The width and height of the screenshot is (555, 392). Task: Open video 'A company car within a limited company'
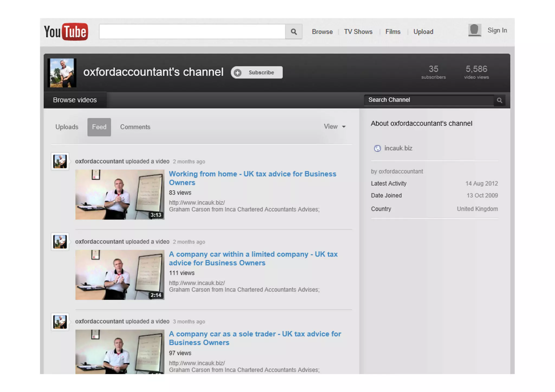tap(253, 258)
